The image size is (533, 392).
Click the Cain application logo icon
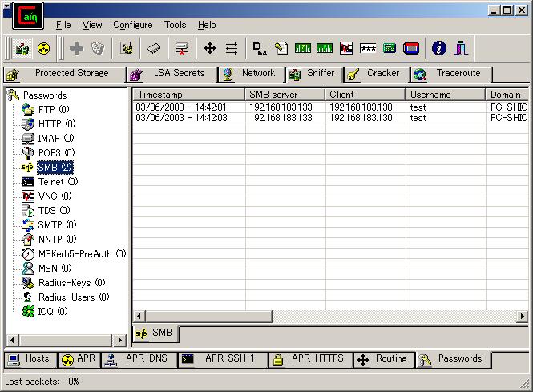(28, 16)
